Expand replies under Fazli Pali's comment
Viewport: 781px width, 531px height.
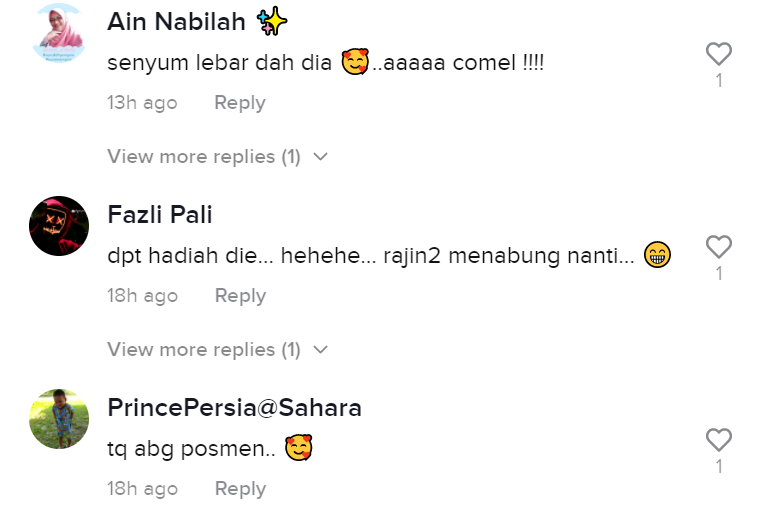point(204,350)
